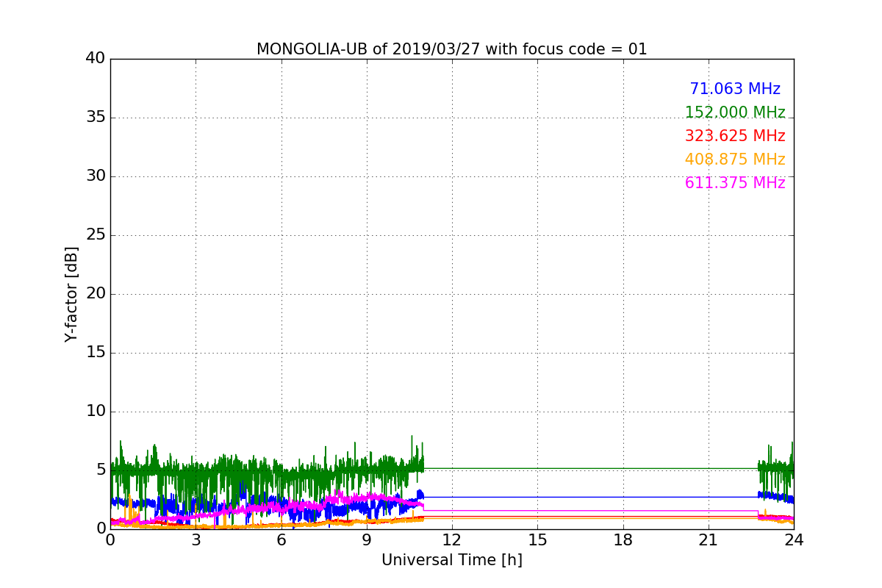Click the y-axis tick label 5
The image size is (882, 588).
coord(101,470)
